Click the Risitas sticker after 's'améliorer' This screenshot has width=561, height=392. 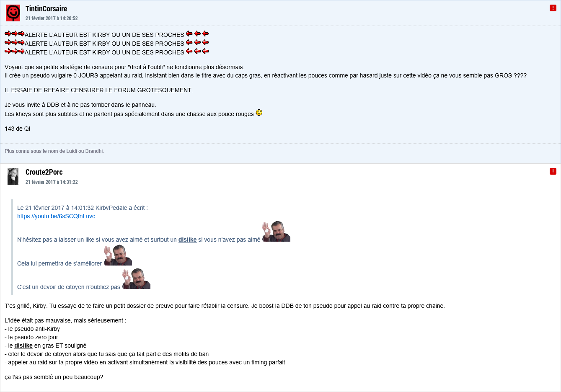click(118, 255)
